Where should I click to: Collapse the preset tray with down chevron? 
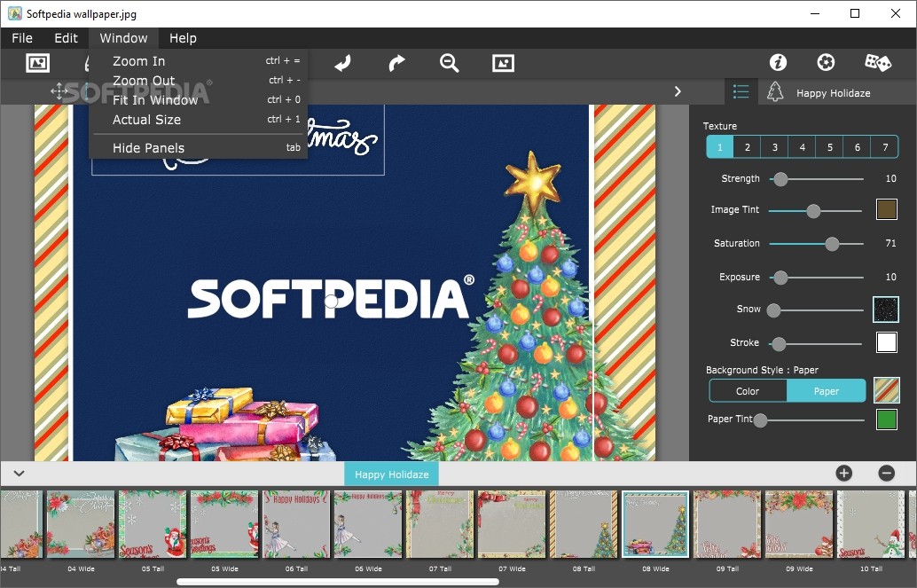coord(19,474)
